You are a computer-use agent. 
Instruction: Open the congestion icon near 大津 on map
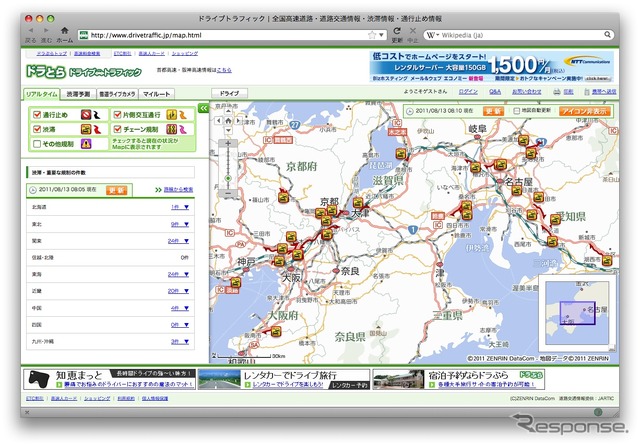click(x=358, y=202)
